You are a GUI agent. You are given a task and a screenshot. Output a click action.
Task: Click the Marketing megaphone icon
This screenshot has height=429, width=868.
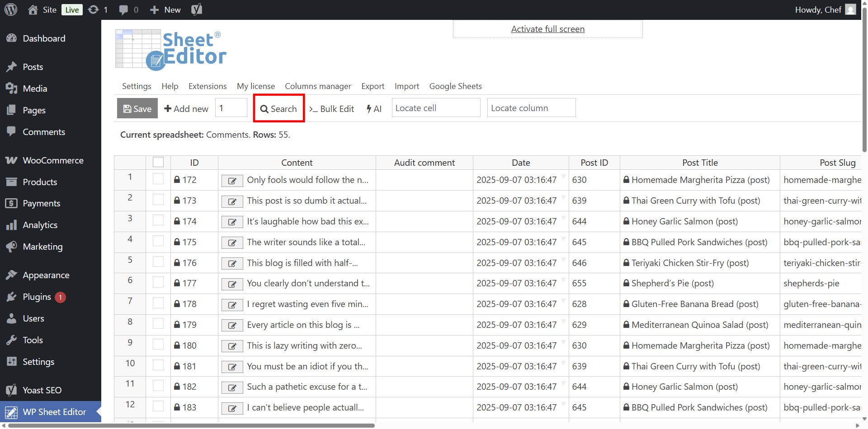[x=11, y=247]
